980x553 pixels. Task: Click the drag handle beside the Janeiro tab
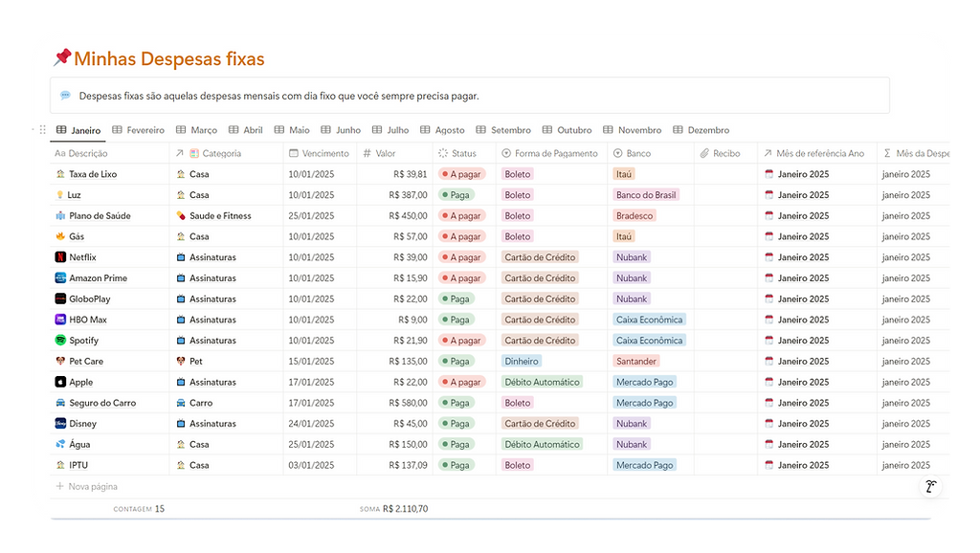tap(42, 130)
